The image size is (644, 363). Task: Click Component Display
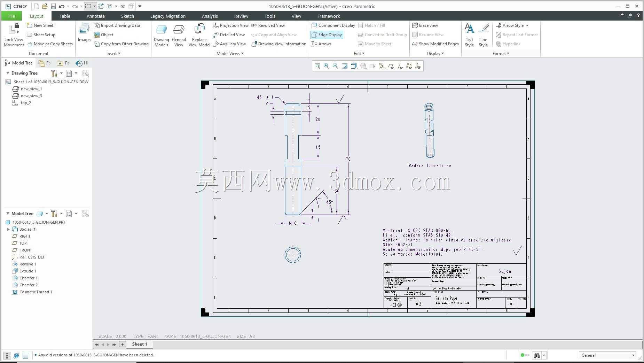(333, 25)
